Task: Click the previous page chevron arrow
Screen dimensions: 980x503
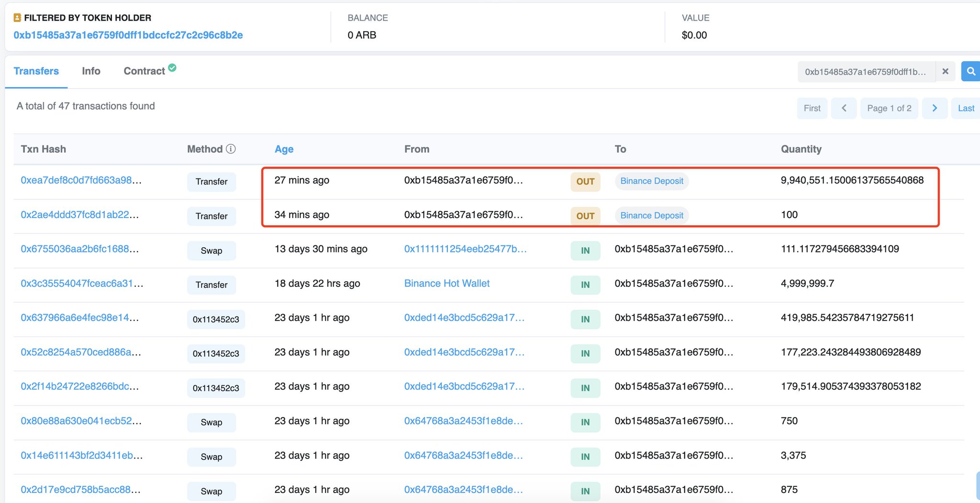Action: [844, 108]
